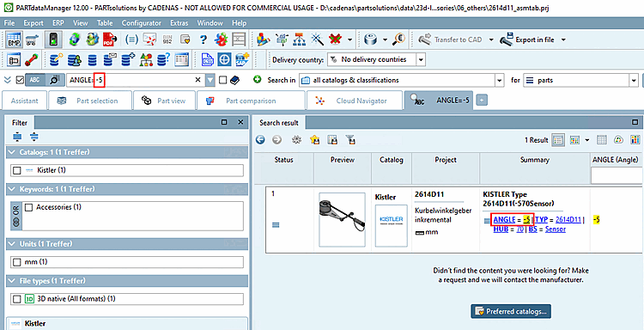Switch to the Part comparison tab
Image resolution: width=644 pixels, height=330 pixels.
click(x=251, y=101)
